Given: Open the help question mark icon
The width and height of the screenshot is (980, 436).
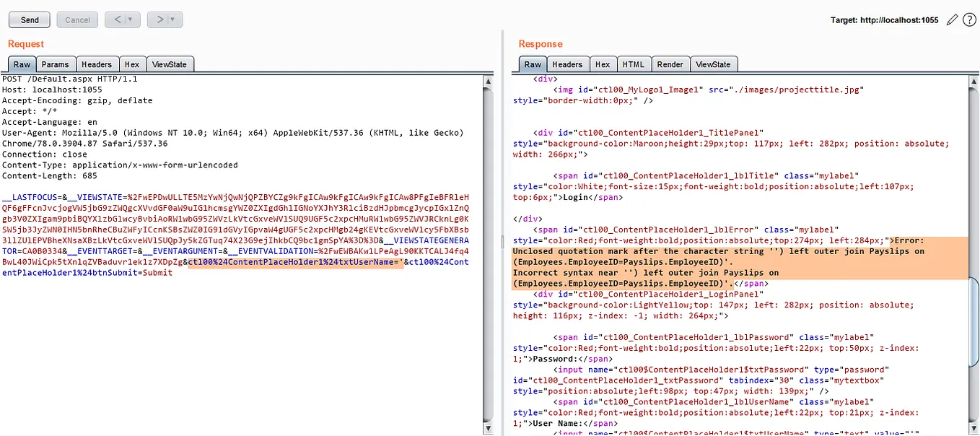Looking at the screenshot, I should (x=968, y=19).
